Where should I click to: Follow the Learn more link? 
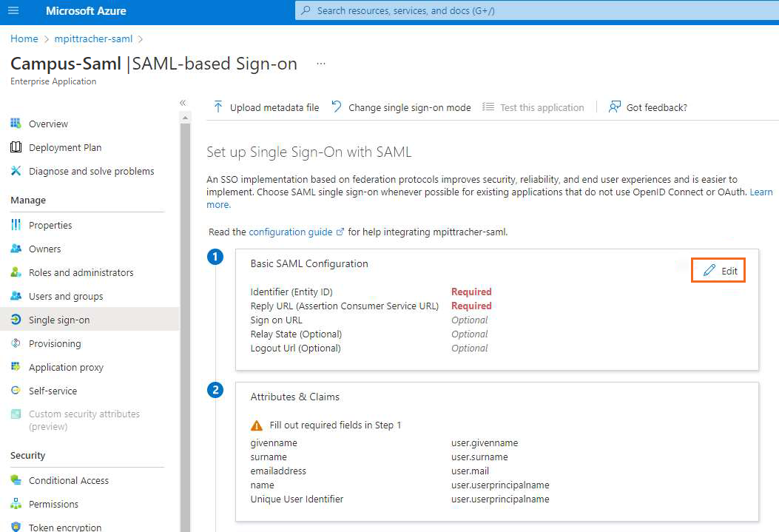click(761, 192)
